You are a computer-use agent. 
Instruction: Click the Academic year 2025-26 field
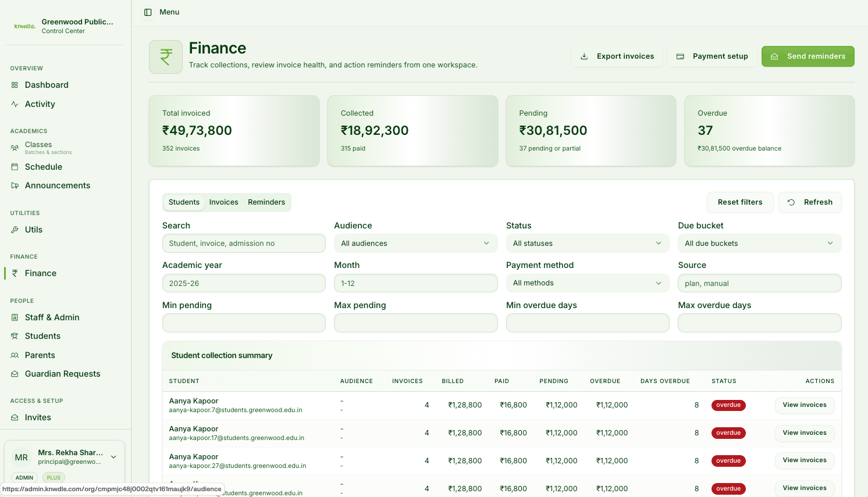tap(244, 283)
